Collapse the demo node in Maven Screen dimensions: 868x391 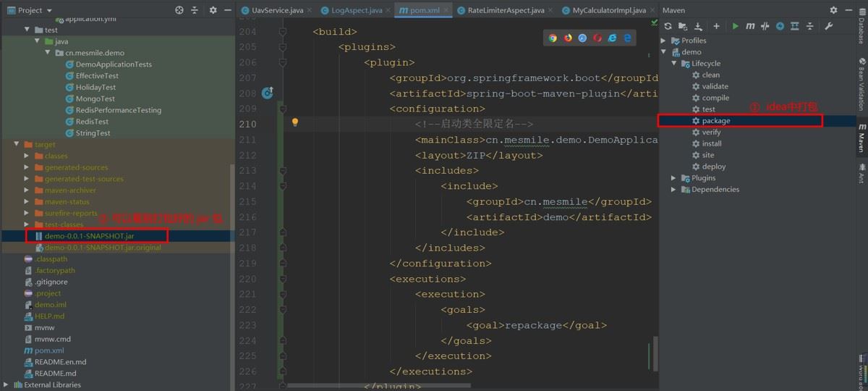point(665,52)
